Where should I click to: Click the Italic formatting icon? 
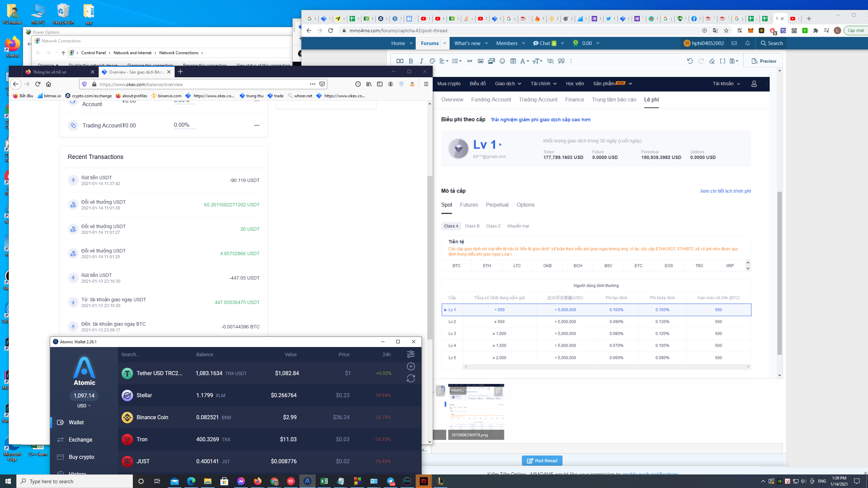pos(421,61)
